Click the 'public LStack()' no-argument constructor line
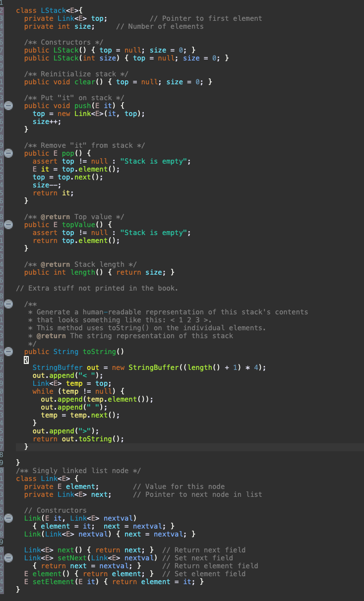364x601 pixels. click(x=110, y=50)
